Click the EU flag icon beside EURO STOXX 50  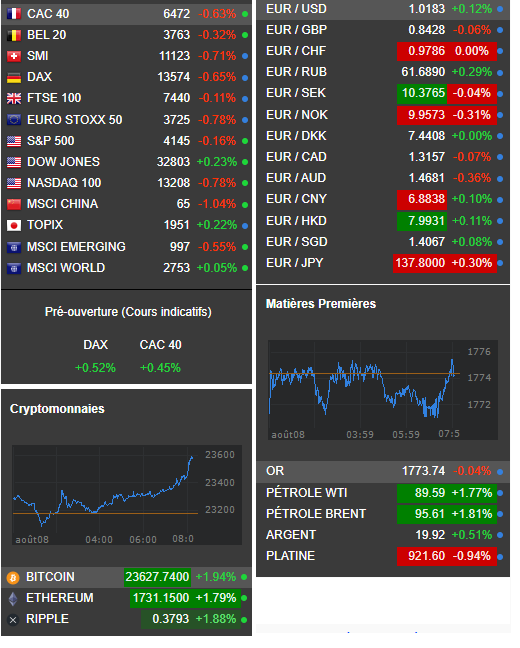[14, 120]
